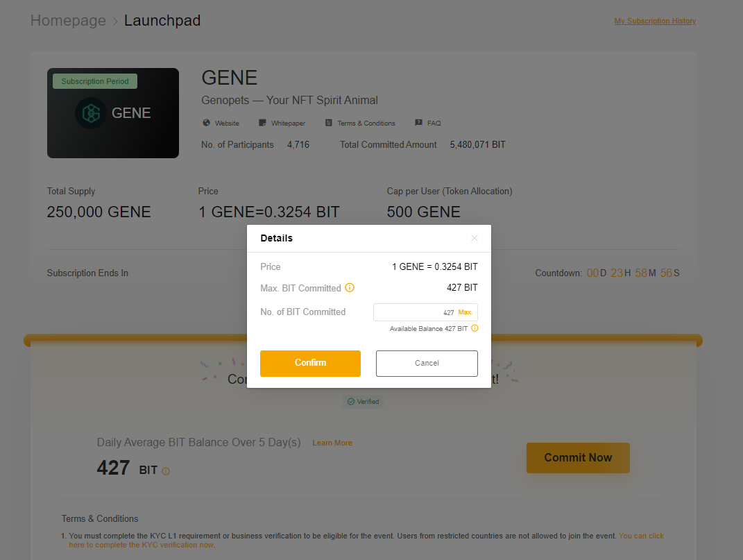
Task: Click the GENE logo icon in thumbnail
Action: pyautogui.click(x=91, y=113)
